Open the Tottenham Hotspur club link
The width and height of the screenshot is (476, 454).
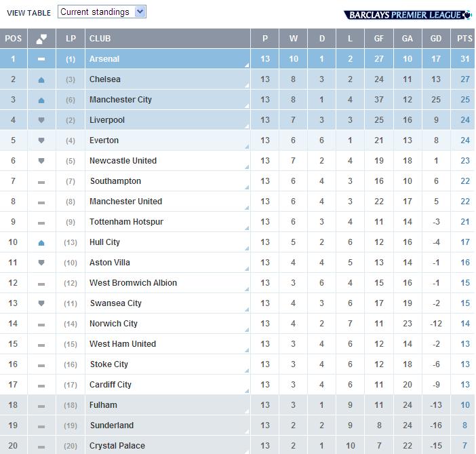pos(126,222)
